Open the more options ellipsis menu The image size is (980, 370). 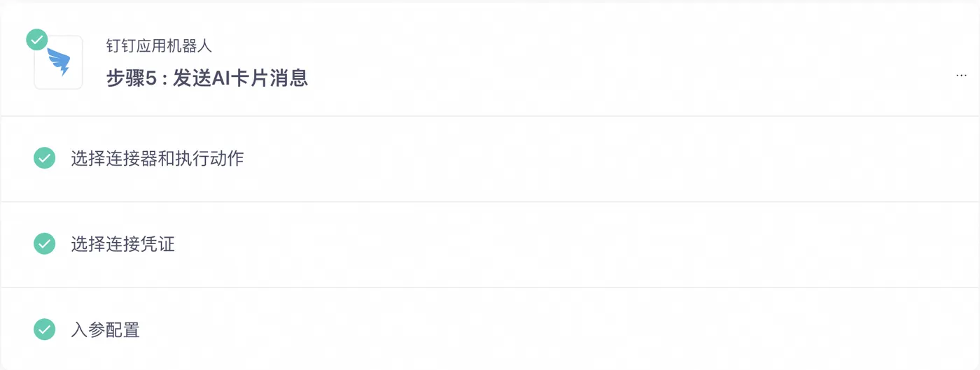point(961,75)
